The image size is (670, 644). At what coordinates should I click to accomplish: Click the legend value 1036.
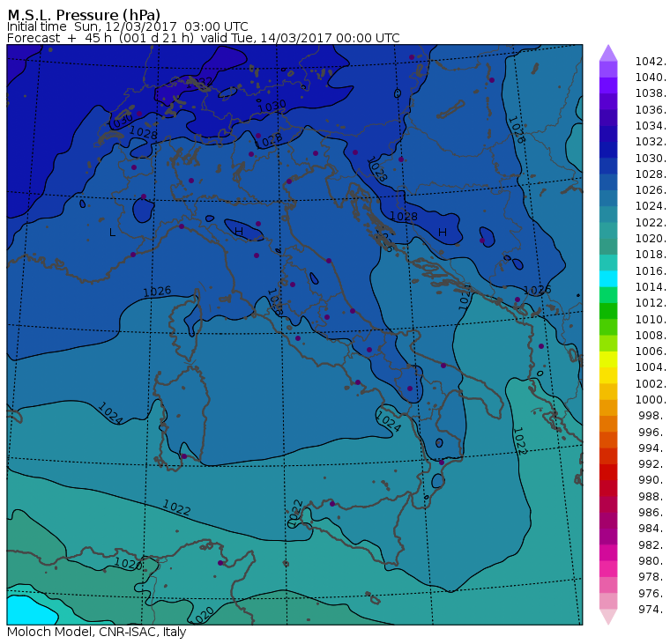[x=651, y=110]
